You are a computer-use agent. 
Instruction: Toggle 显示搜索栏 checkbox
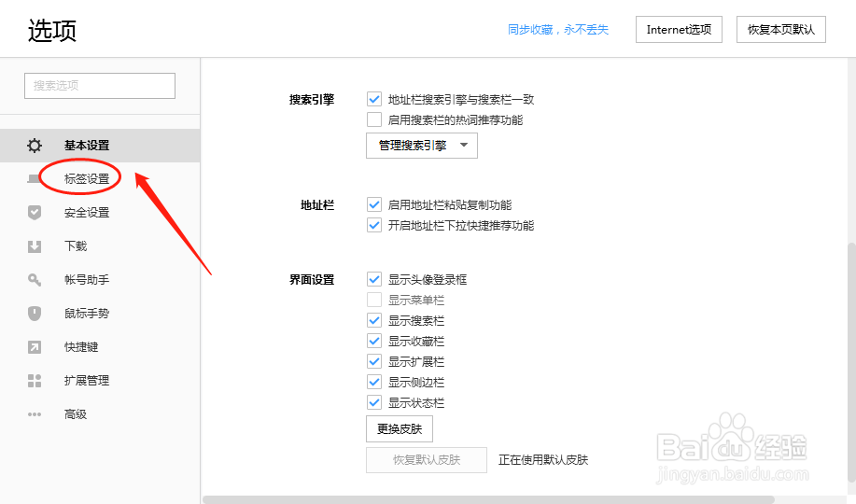374,320
